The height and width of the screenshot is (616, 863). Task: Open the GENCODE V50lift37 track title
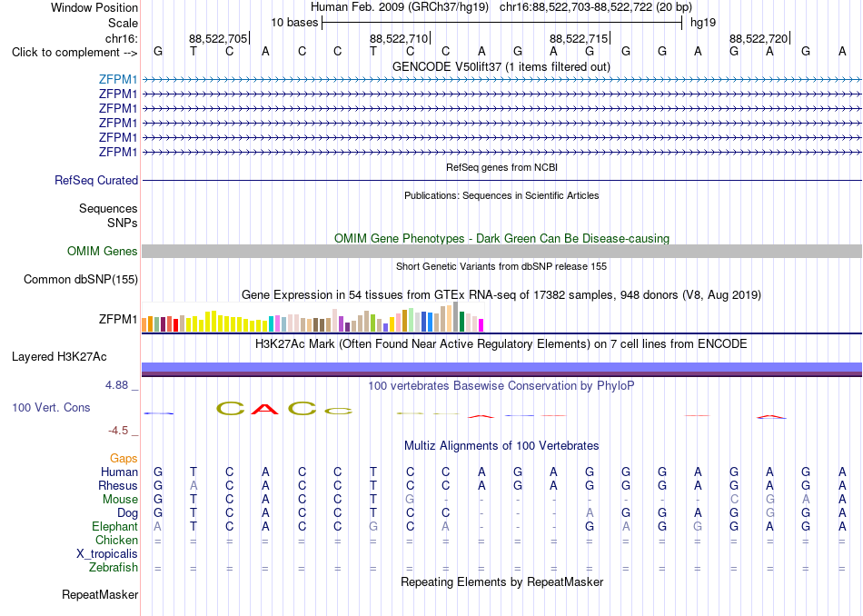tap(501, 66)
